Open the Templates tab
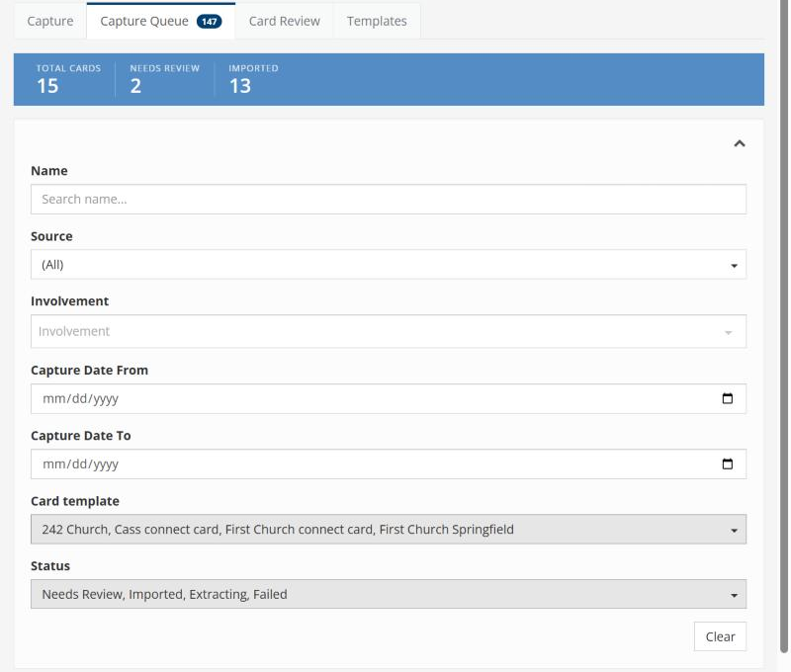The height and width of the screenshot is (672, 791). coord(377,21)
